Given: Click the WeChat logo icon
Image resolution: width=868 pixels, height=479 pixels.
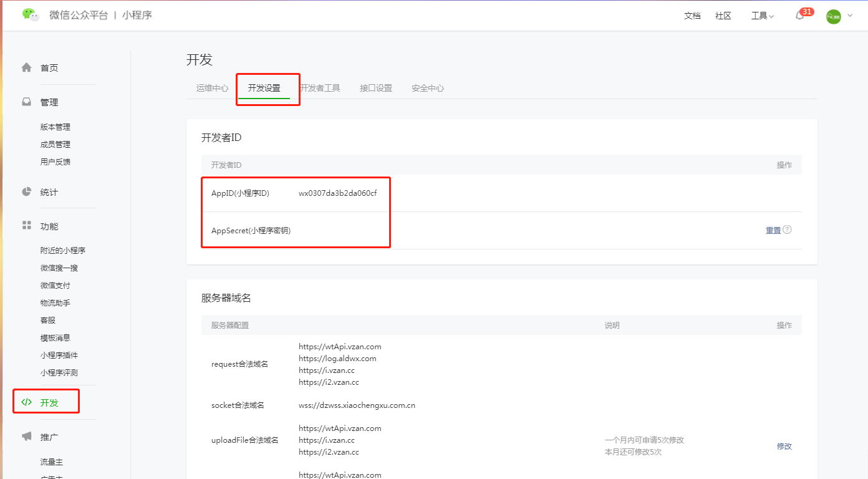Looking at the screenshot, I should coord(31,14).
